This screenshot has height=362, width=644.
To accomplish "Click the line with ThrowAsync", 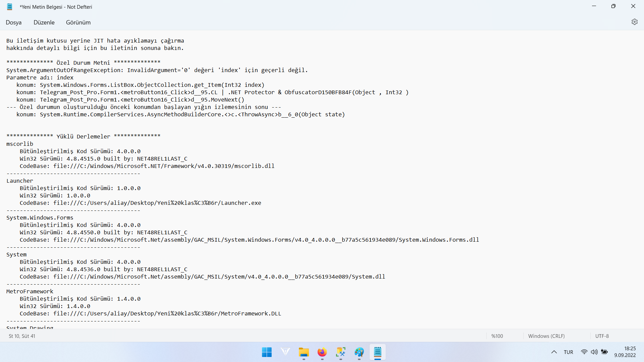I will (x=181, y=114).
